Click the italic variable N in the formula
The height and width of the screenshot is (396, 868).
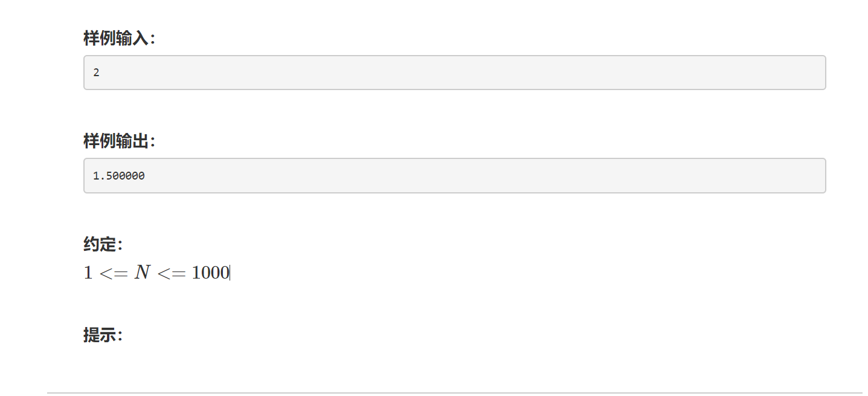coord(142,273)
